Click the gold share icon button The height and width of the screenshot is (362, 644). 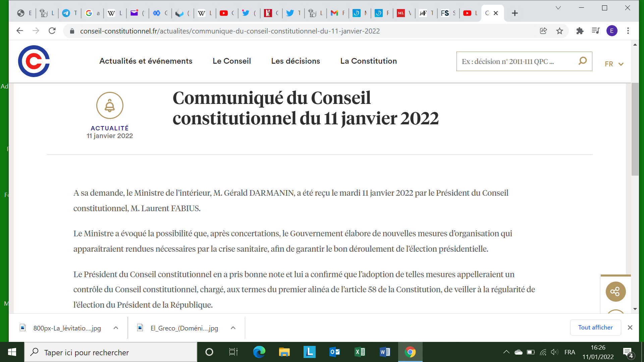[615, 292]
